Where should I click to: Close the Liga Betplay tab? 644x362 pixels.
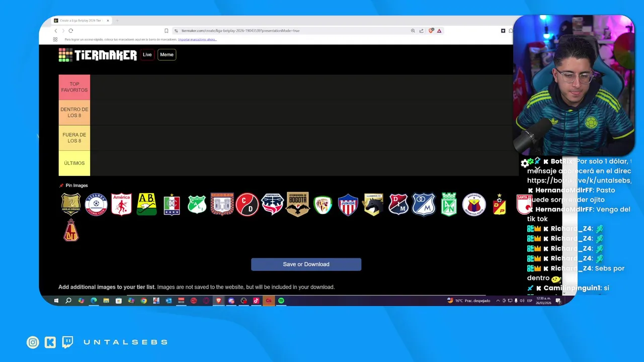pos(108,21)
